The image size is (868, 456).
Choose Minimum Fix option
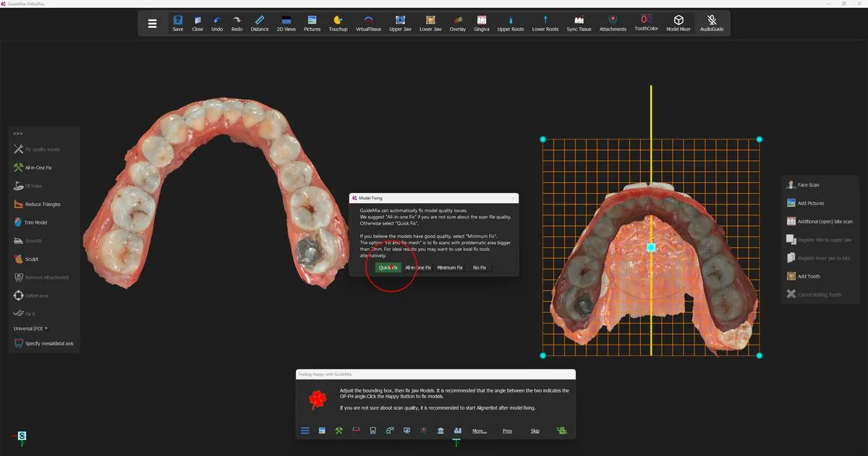[x=450, y=267]
